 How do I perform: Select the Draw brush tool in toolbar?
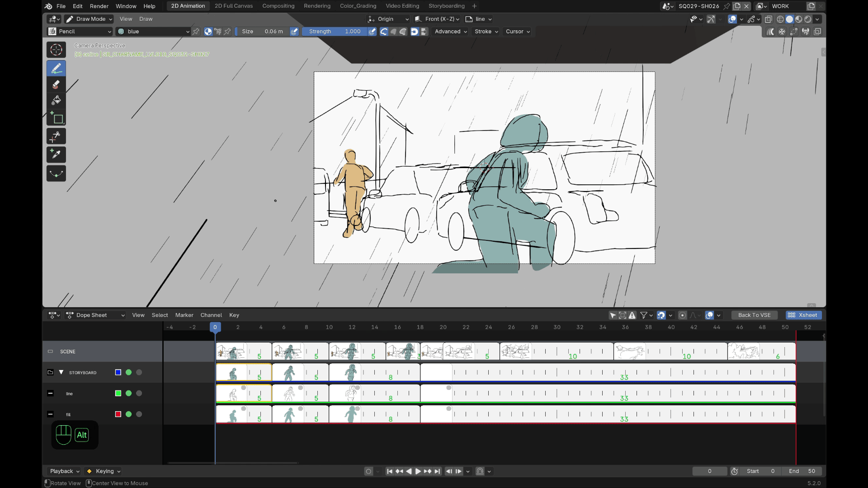[x=56, y=68]
